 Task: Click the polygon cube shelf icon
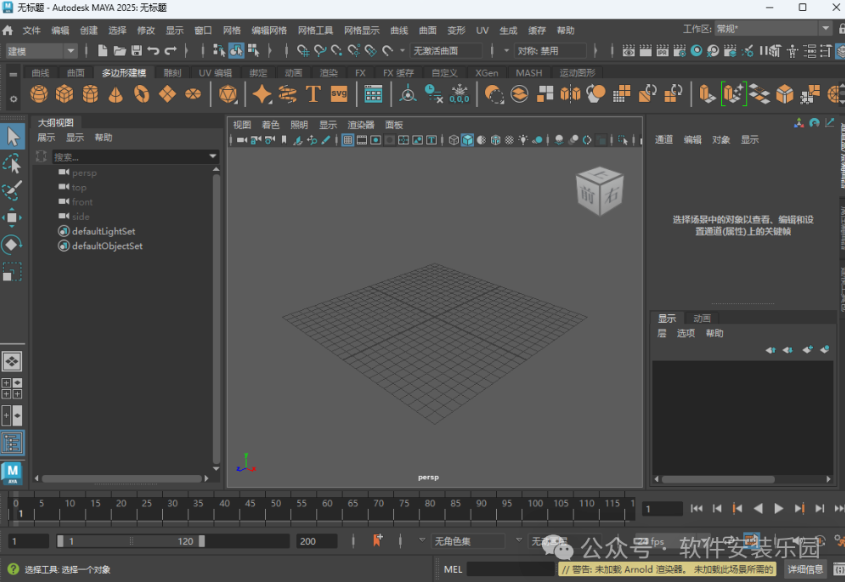[x=65, y=94]
